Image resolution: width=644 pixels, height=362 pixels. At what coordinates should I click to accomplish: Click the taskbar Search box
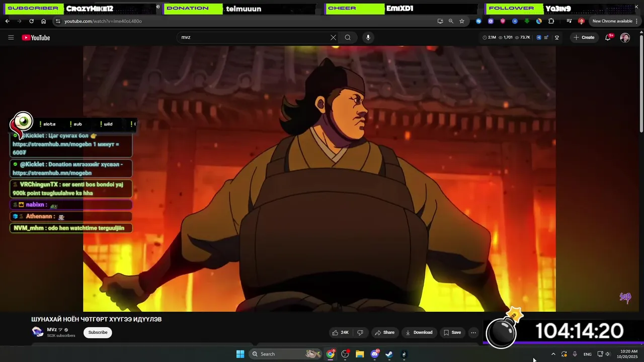(x=286, y=354)
